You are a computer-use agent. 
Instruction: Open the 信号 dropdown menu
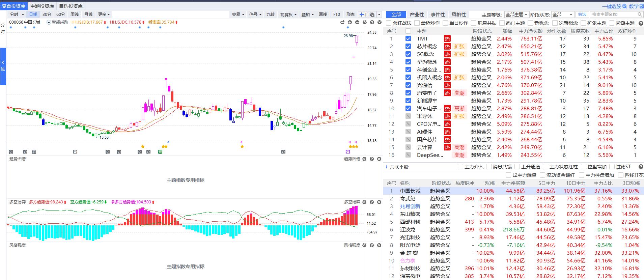click(255, 15)
